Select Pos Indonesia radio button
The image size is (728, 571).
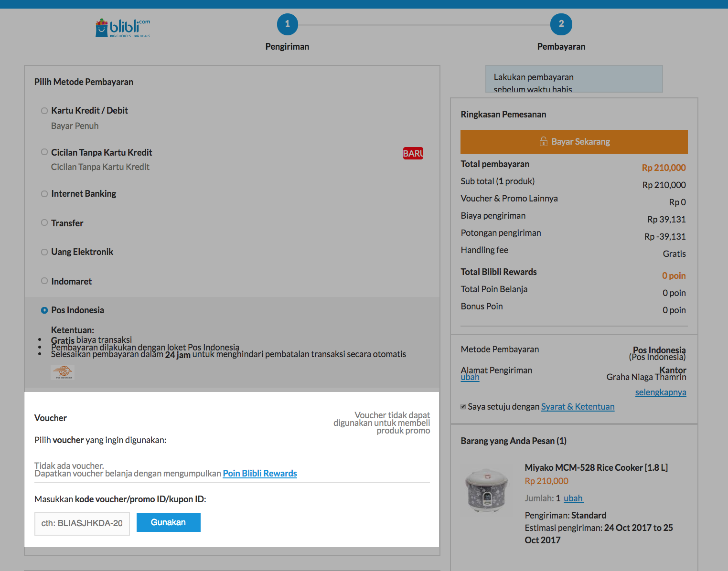(44, 310)
